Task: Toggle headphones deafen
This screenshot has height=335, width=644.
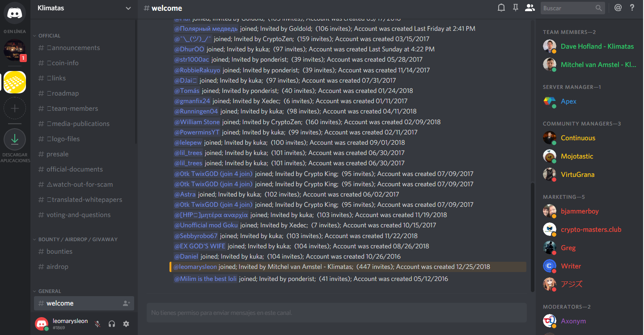Action: (x=112, y=324)
